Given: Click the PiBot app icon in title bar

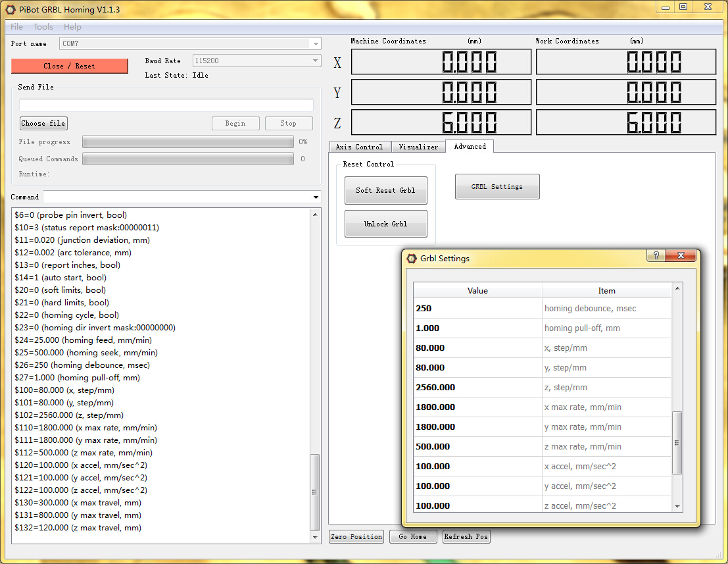Looking at the screenshot, I should point(11,10).
